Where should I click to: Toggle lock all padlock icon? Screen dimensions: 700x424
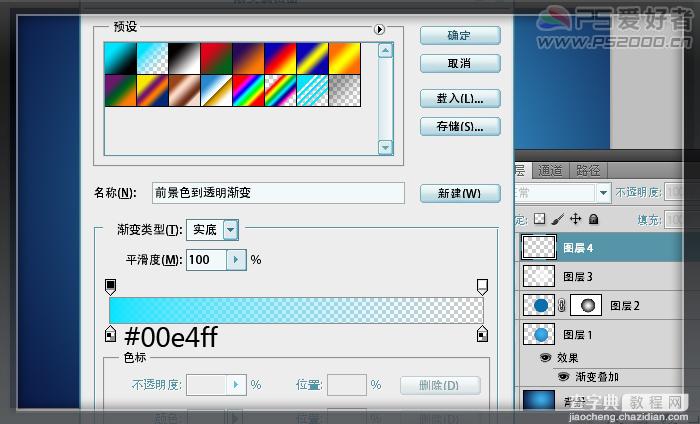tap(593, 219)
